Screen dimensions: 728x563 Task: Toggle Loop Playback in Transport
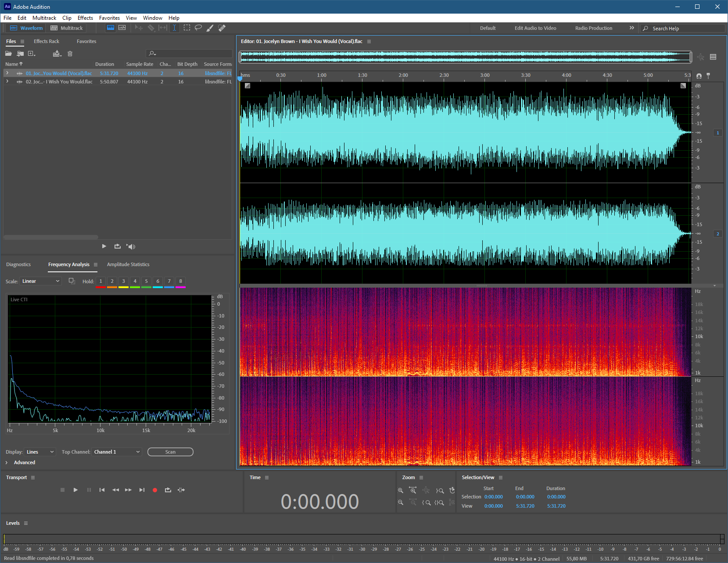pos(168,490)
